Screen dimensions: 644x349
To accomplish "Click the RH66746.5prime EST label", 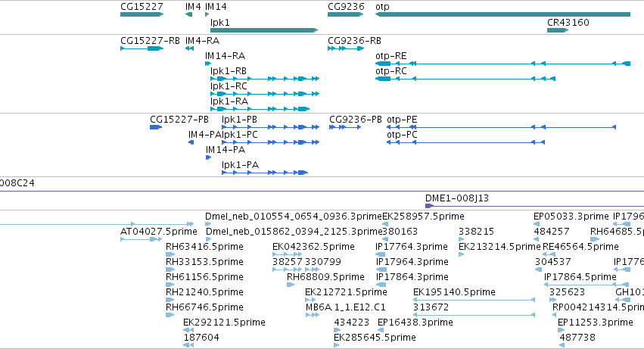I will pyautogui.click(x=204, y=307).
